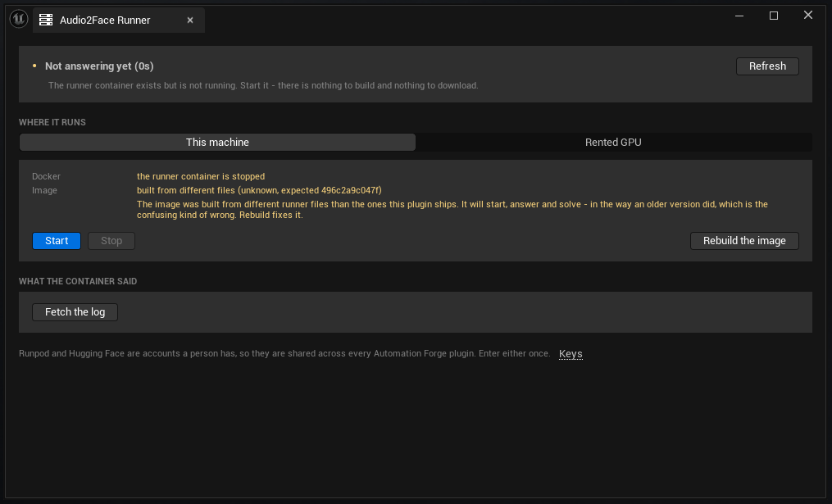832x504 pixels.
Task: Open the Keys link
Action: (571, 354)
